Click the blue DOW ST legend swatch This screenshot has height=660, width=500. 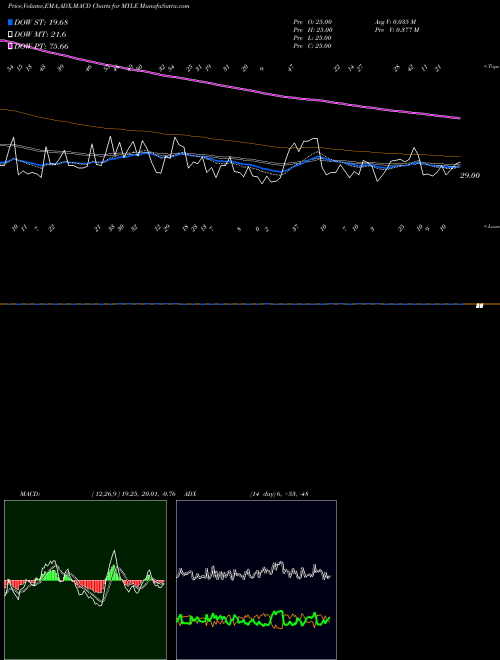tap(11, 22)
